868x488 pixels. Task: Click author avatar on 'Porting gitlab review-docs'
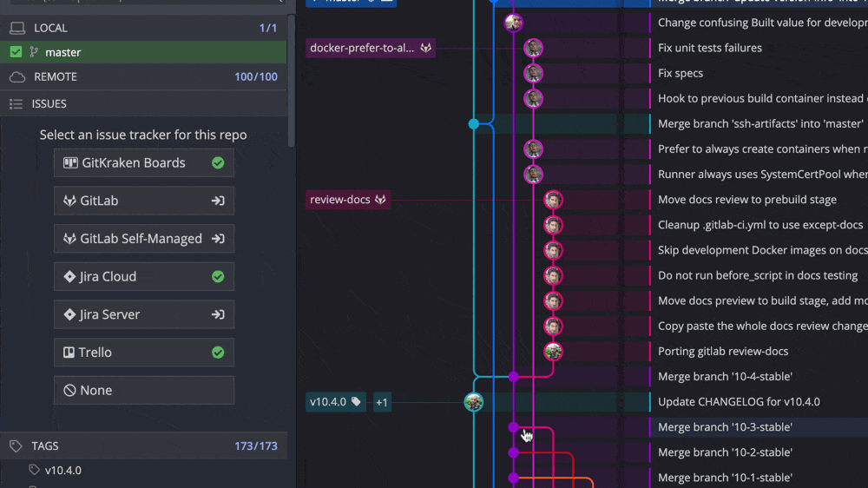(553, 351)
